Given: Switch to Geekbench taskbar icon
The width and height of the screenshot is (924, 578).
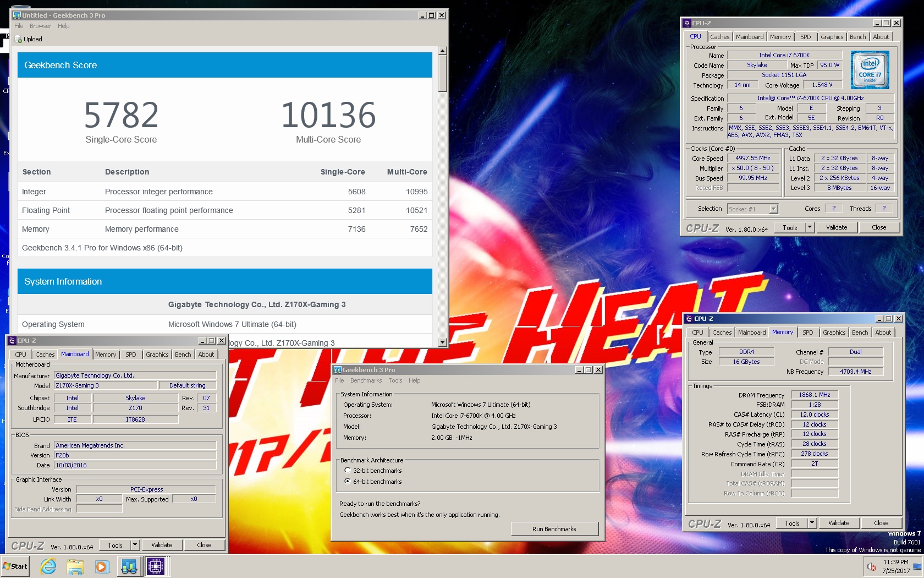Looking at the screenshot, I should pos(129,566).
